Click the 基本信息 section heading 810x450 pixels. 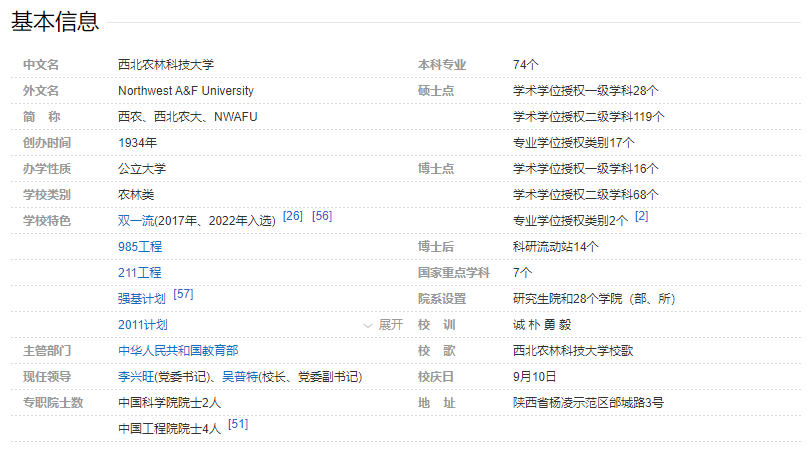pos(55,21)
